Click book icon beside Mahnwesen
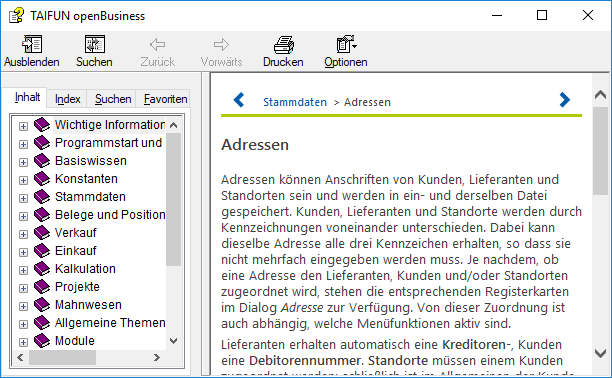Screen dimensions: 612x378 [x=42, y=305]
